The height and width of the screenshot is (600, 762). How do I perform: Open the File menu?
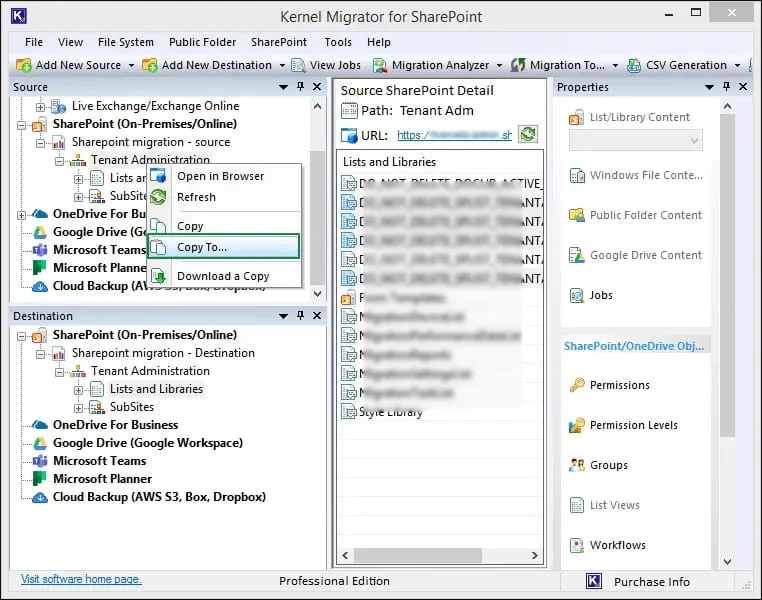coord(34,42)
